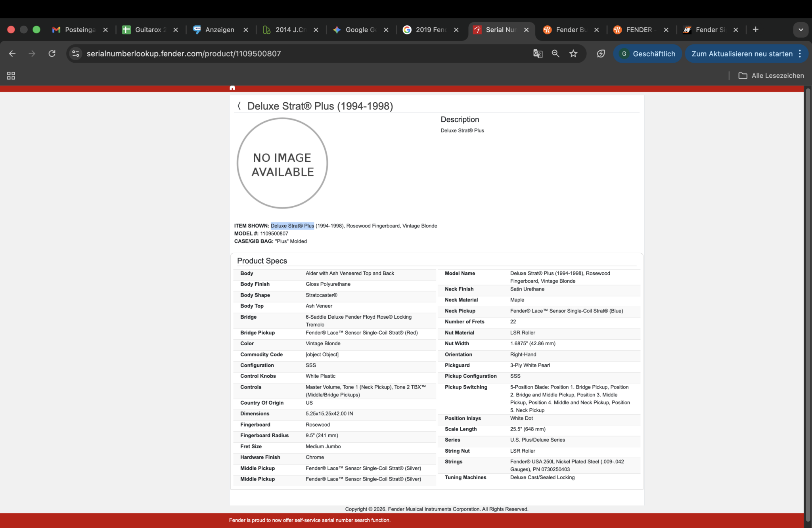Image resolution: width=812 pixels, height=528 pixels.
Task: Click Deluxe Cast/Sealed Locking tuning machines value
Action: 542,478
